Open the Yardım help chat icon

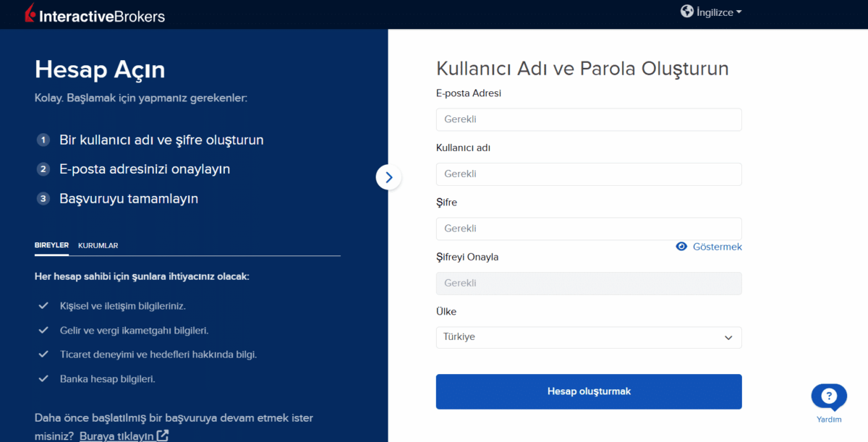coord(829,396)
